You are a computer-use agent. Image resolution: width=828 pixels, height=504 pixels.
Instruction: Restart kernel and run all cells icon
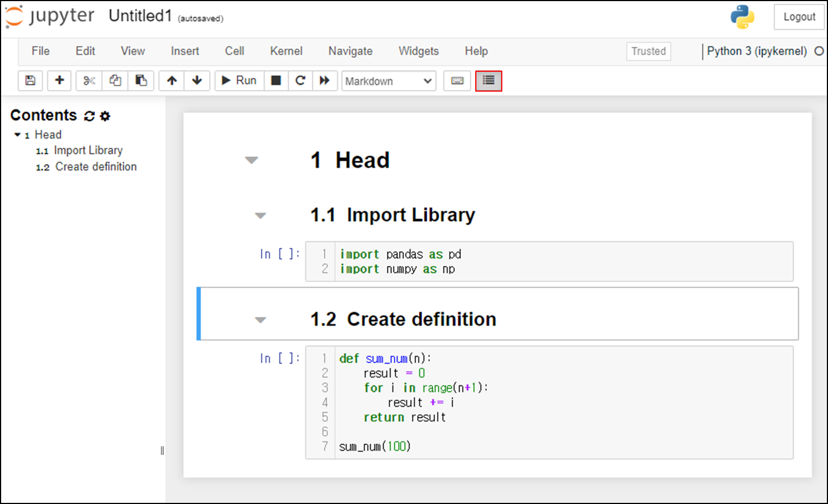[x=325, y=81]
